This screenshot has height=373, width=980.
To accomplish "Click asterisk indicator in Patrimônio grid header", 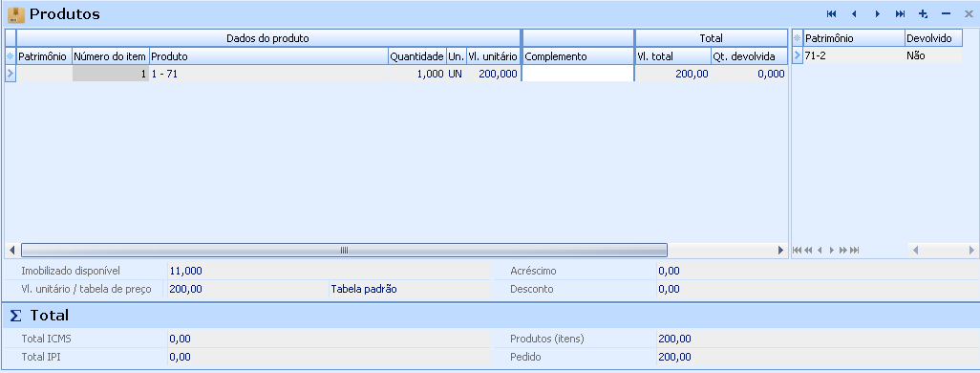I will point(798,38).
